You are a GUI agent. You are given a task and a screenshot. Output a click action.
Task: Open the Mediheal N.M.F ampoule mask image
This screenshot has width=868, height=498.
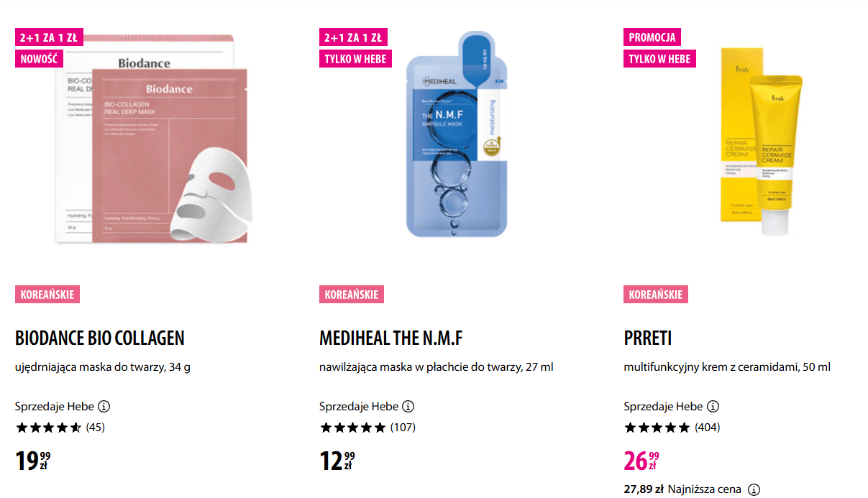pos(457,137)
